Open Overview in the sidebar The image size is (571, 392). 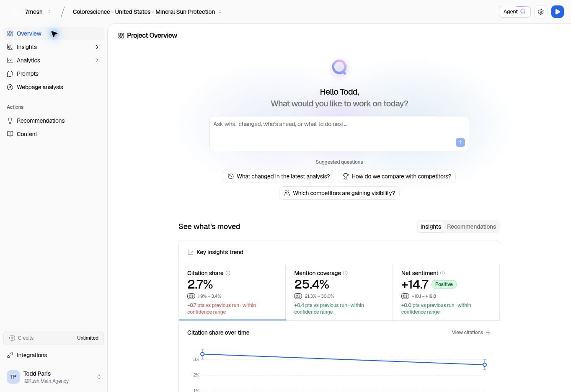(54, 34)
